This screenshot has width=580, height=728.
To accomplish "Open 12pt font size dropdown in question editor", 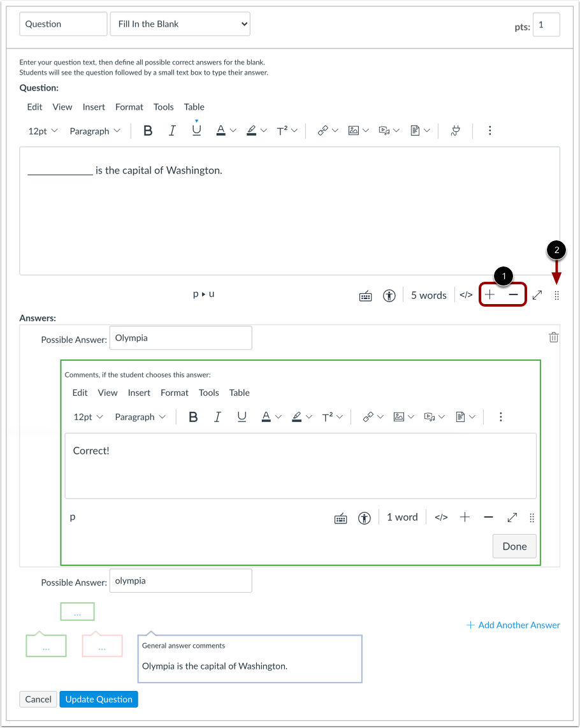I will [x=43, y=131].
